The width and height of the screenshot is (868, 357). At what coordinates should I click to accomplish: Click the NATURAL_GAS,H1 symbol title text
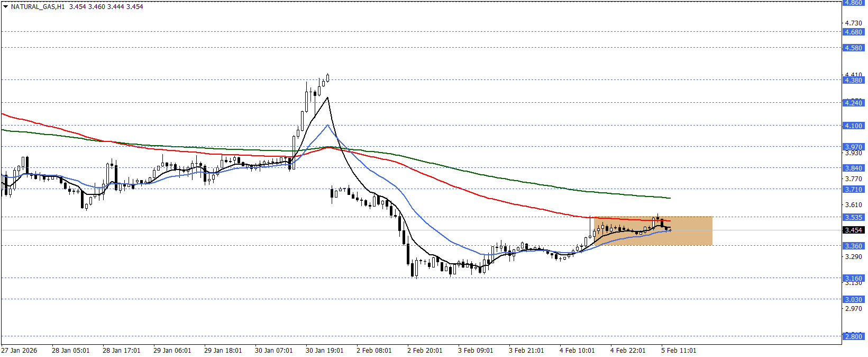coord(38,7)
